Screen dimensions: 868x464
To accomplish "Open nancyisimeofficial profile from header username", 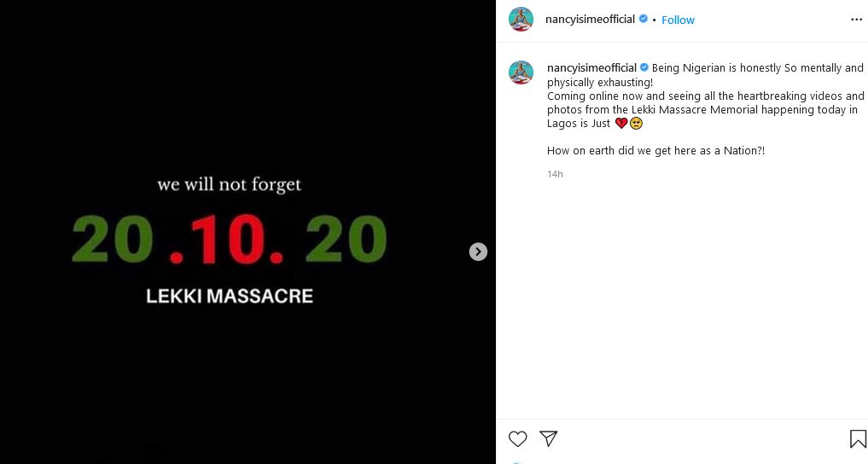I will click(x=590, y=19).
